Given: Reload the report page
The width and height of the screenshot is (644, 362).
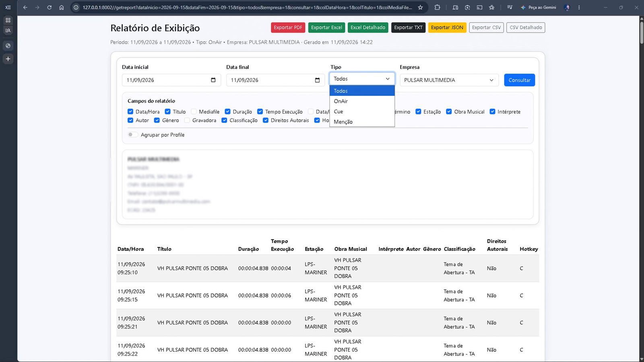Looking at the screenshot, I should (x=50, y=7).
